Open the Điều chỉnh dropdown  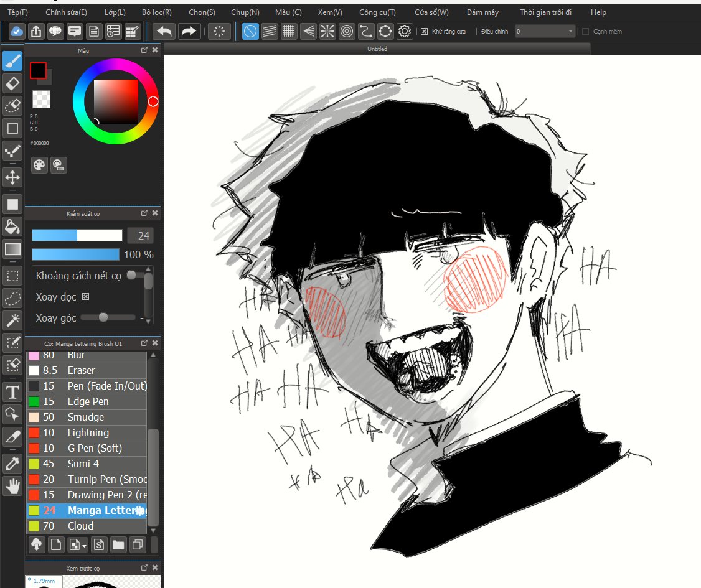tap(545, 31)
